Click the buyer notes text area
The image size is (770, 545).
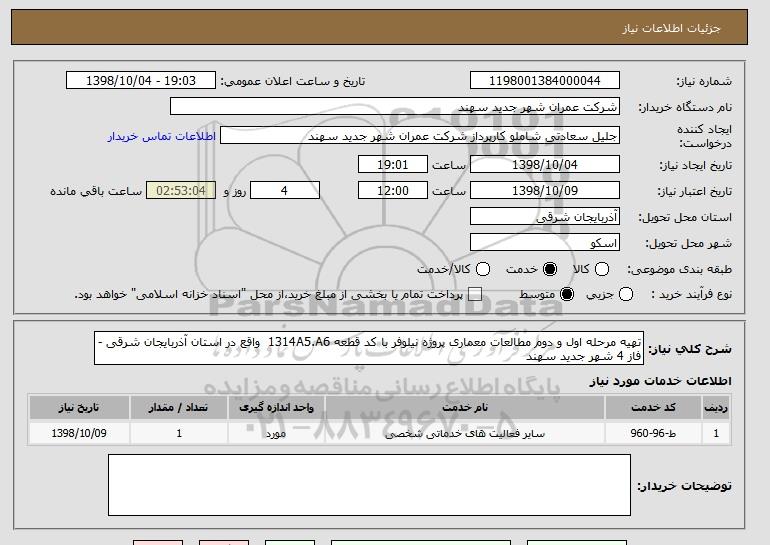(369, 485)
